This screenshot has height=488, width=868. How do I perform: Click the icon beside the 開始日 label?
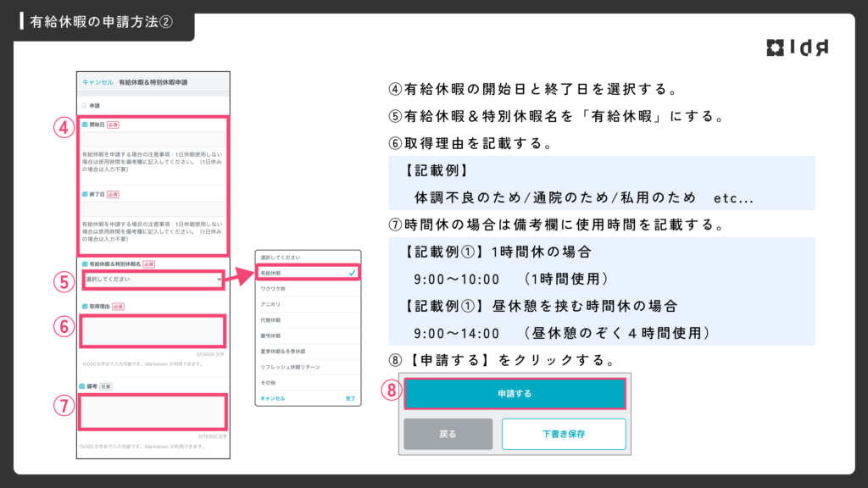coord(85,124)
